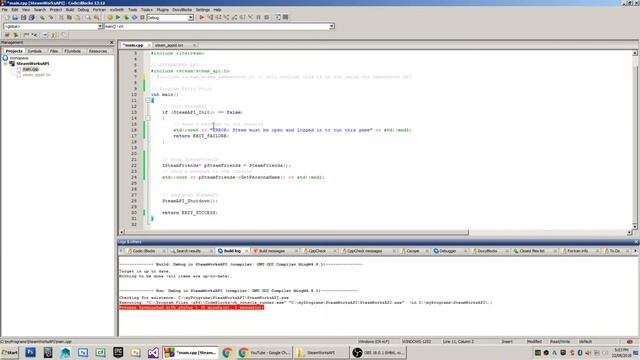Image resolution: width=640 pixels, height=360 pixels.
Task: Open the main() : int function dropdown
Action: click(331, 27)
